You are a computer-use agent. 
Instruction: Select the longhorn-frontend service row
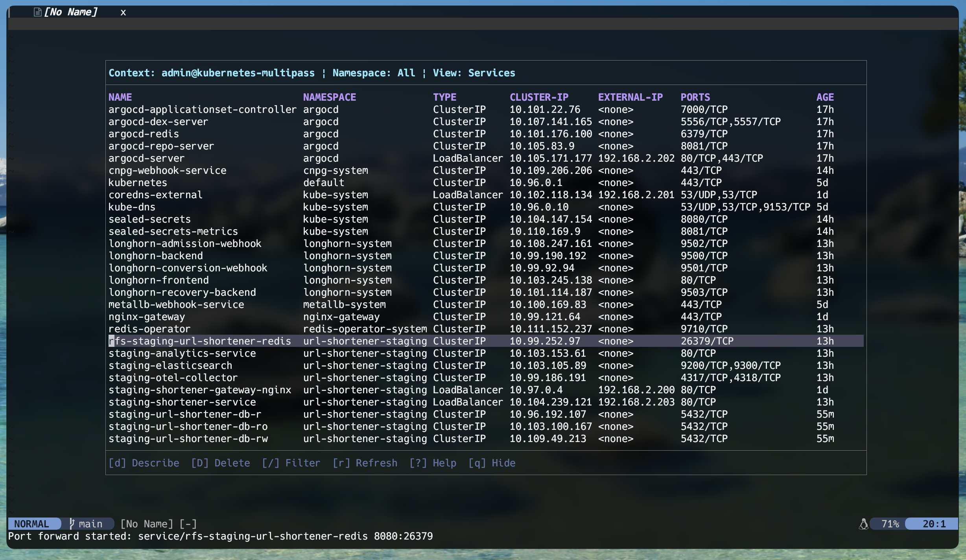(159, 280)
